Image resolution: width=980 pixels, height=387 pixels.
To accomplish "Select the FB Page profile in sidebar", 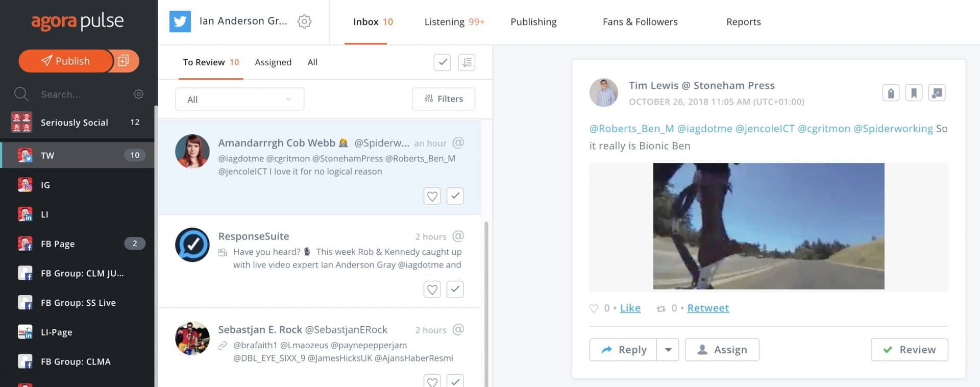I will [78, 244].
